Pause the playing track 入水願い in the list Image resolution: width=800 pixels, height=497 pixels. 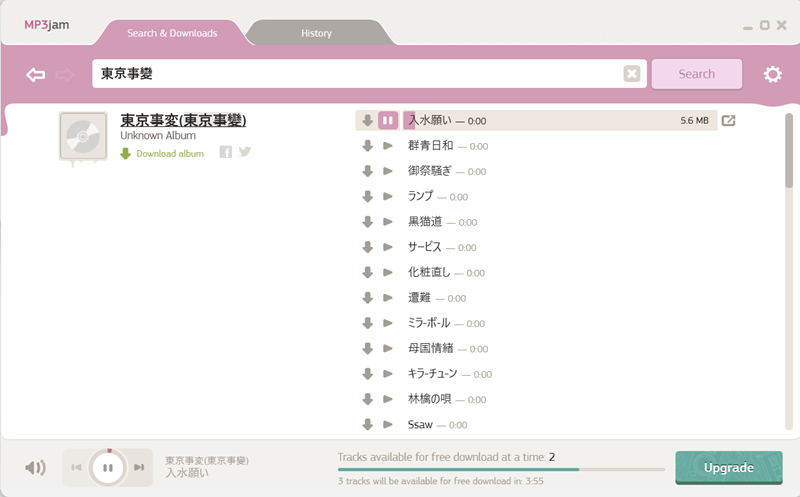click(388, 121)
